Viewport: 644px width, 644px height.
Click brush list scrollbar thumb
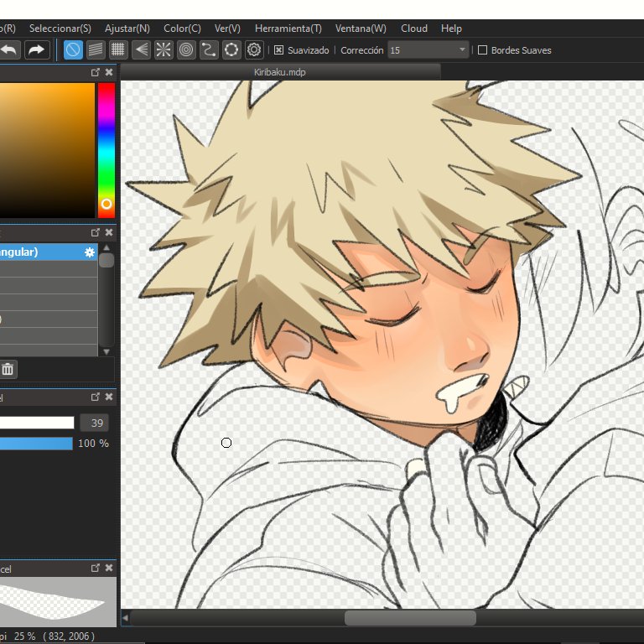point(106,261)
